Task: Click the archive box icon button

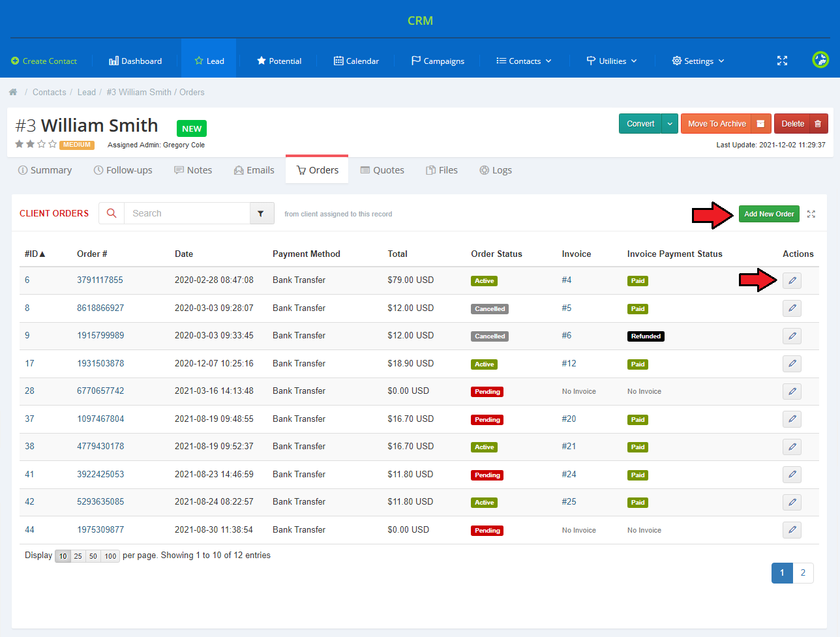Action: pyautogui.click(x=761, y=124)
